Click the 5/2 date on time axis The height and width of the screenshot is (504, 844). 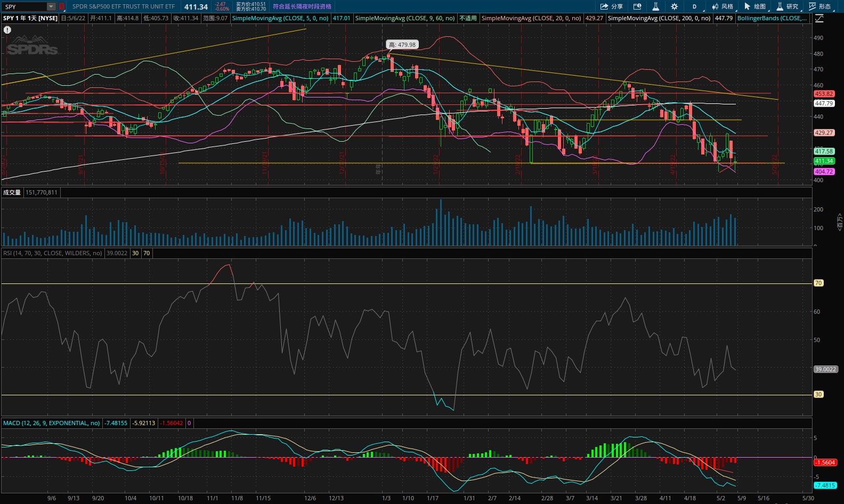pyautogui.click(x=721, y=498)
